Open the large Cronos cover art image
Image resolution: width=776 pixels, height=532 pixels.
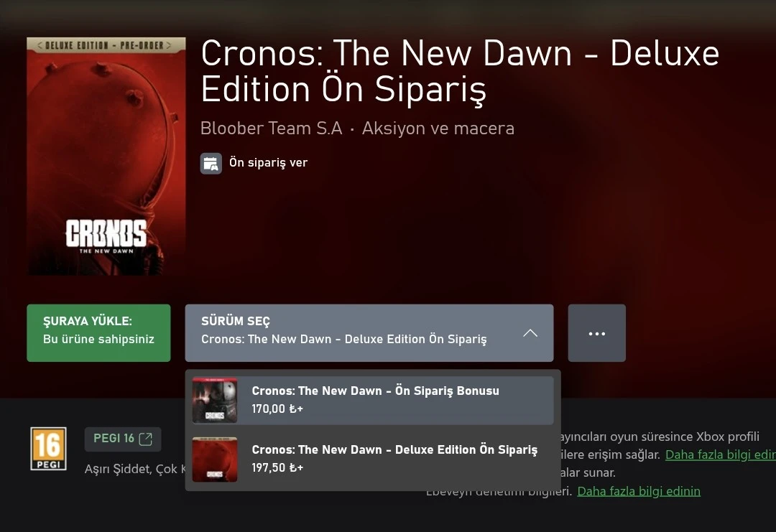106,157
